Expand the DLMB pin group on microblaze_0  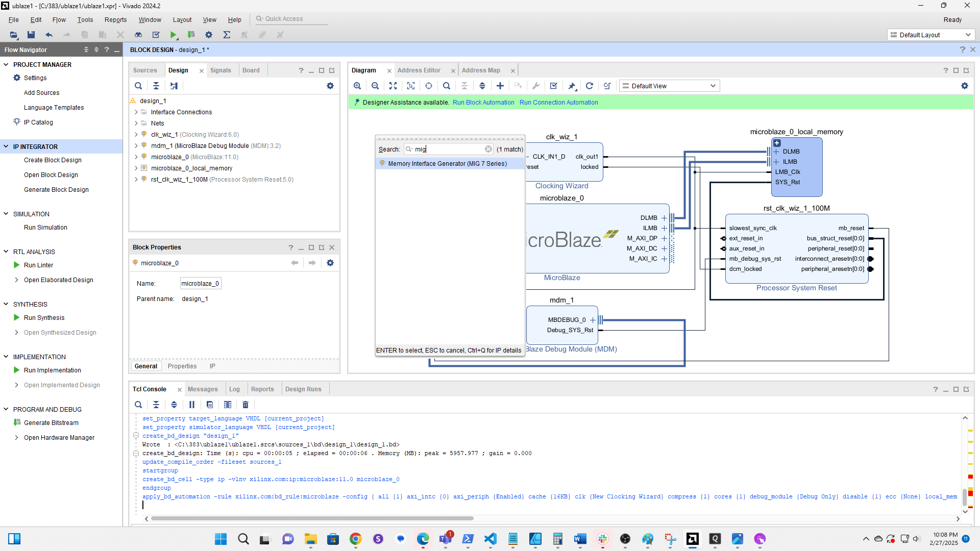(x=664, y=218)
